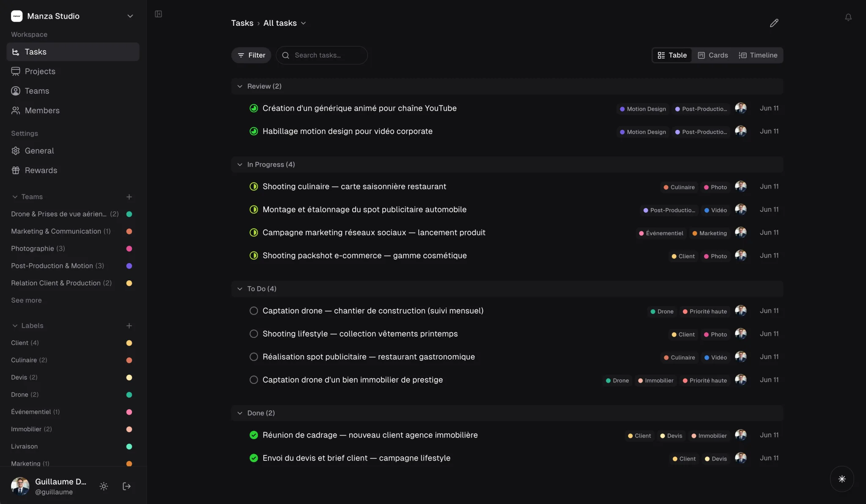Viewport: 866px width, 504px height.
Task: Open Projects in the sidebar
Action: pos(73,71)
